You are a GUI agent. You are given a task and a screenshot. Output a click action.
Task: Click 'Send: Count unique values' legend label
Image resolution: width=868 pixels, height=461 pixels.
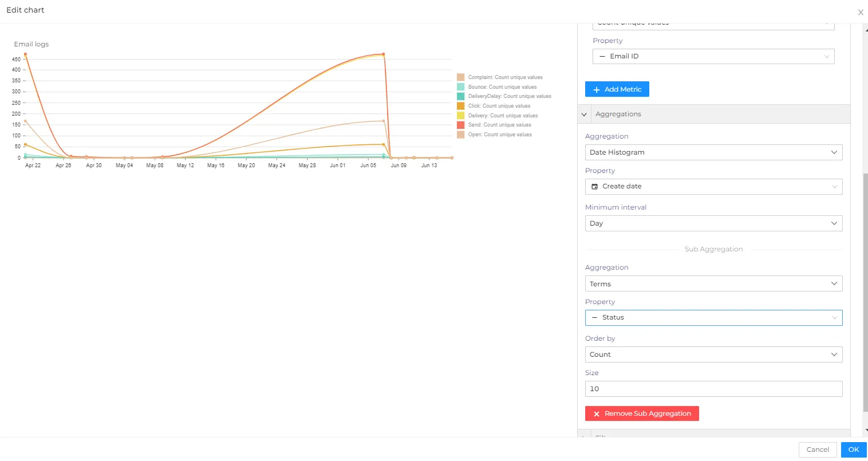pyautogui.click(x=499, y=125)
